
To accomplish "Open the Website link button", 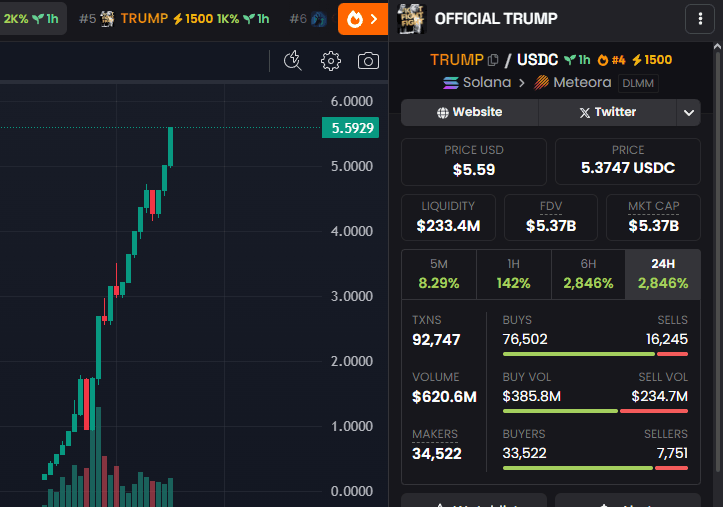I will pos(469,112).
